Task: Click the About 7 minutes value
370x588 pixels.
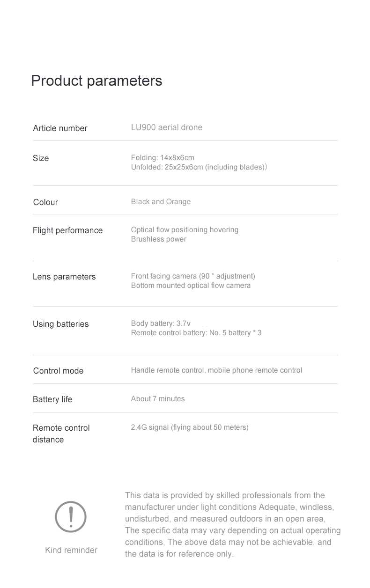Action: point(158,399)
